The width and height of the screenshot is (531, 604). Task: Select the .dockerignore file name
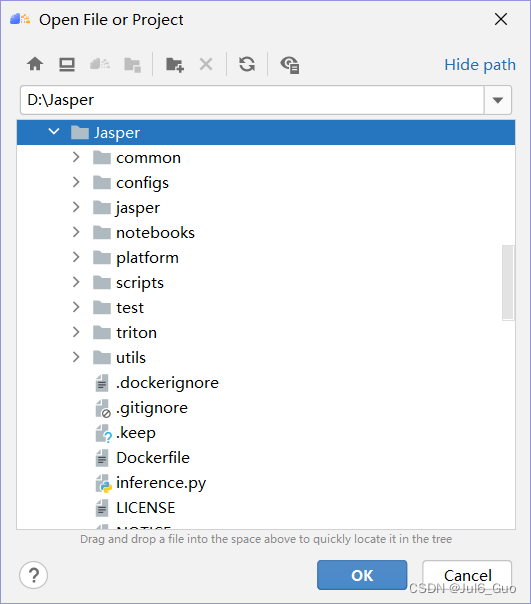(167, 384)
